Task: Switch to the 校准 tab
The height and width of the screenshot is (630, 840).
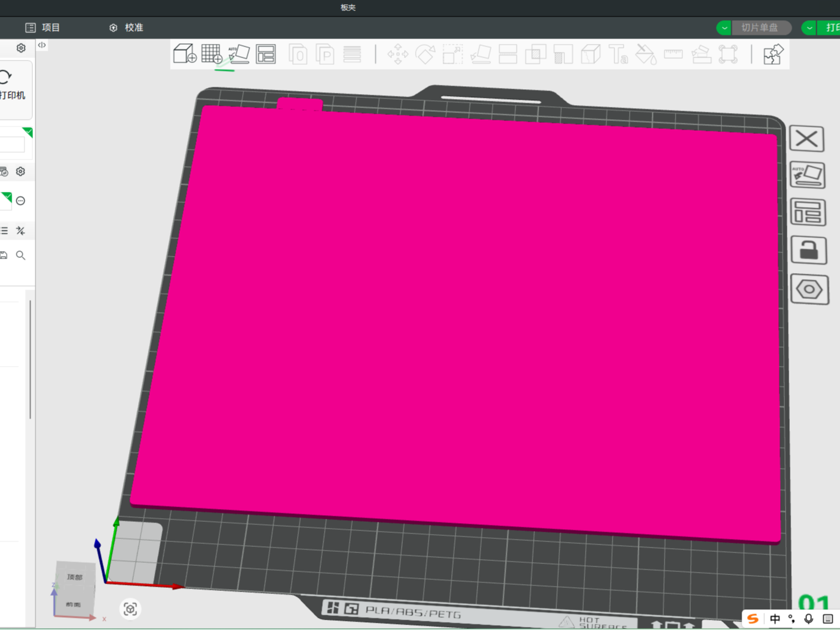Action: pyautogui.click(x=126, y=27)
